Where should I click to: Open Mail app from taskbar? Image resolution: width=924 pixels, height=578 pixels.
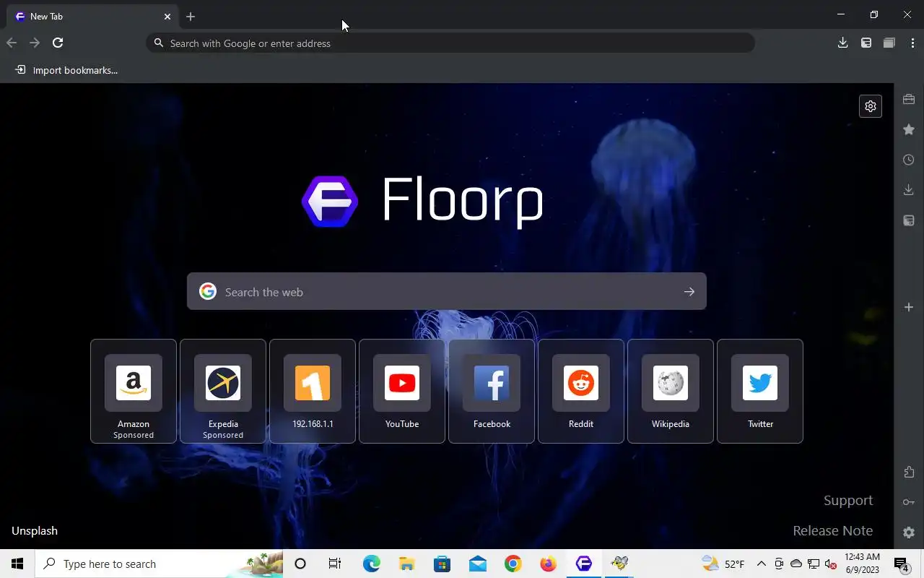[477, 564]
